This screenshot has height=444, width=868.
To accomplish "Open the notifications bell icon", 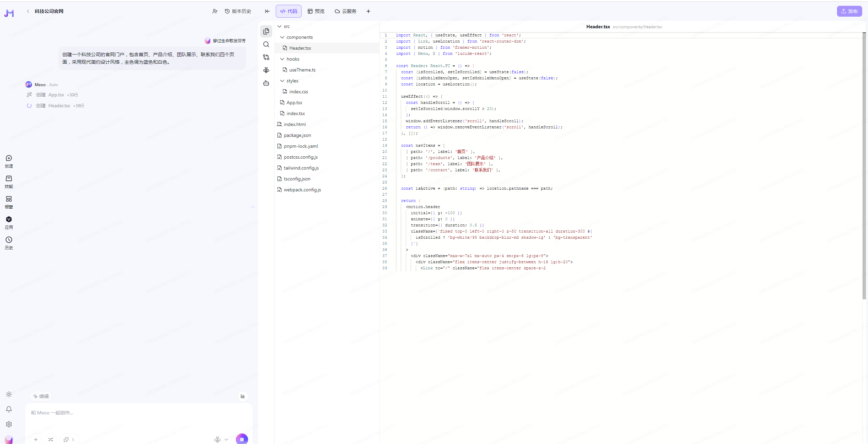I will click(x=9, y=409).
